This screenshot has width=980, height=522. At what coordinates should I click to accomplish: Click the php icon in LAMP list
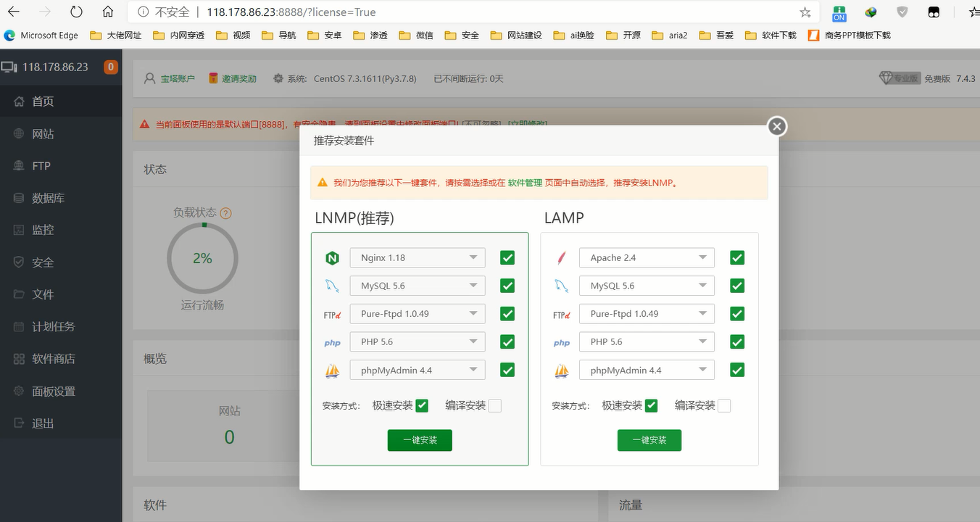(x=561, y=343)
